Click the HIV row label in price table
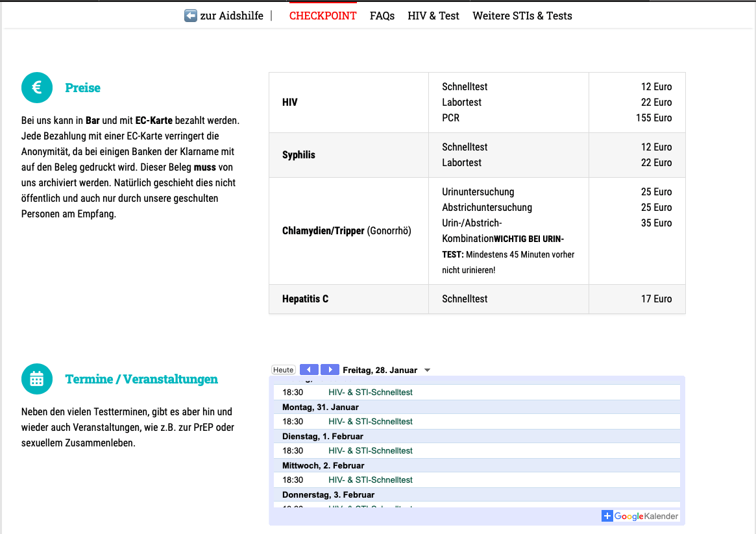The width and height of the screenshot is (756, 534). tap(290, 102)
